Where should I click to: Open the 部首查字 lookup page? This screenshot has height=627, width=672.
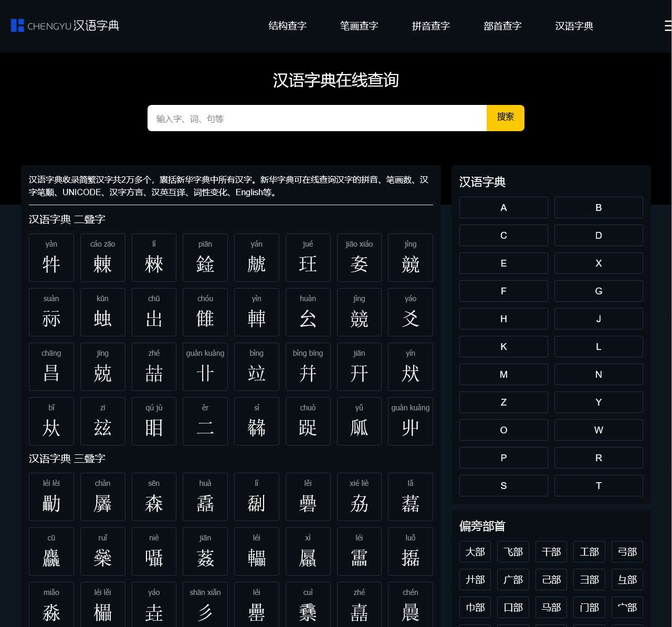click(x=502, y=26)
